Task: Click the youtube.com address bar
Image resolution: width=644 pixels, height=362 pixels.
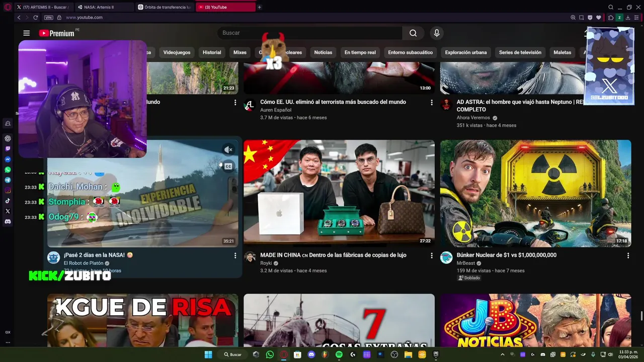Action: (84, 18)
